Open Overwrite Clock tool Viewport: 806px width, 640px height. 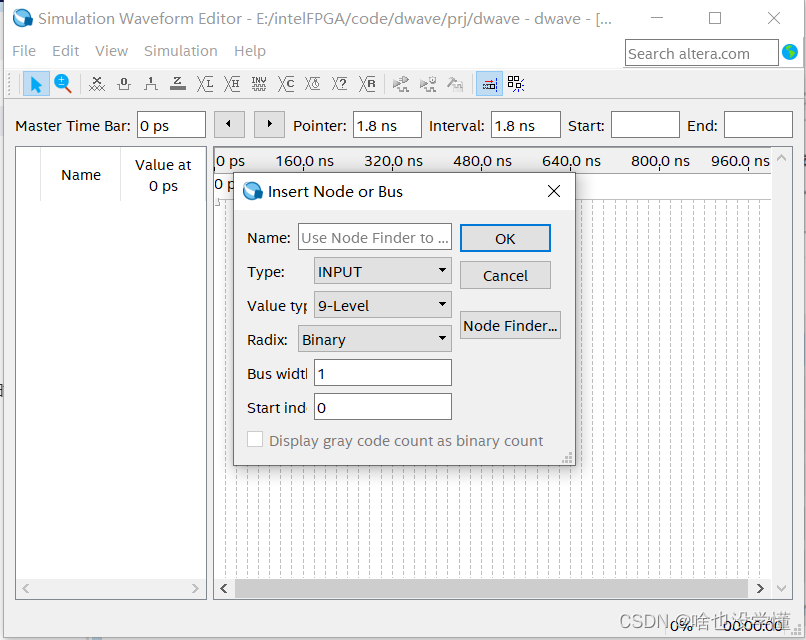313,84
